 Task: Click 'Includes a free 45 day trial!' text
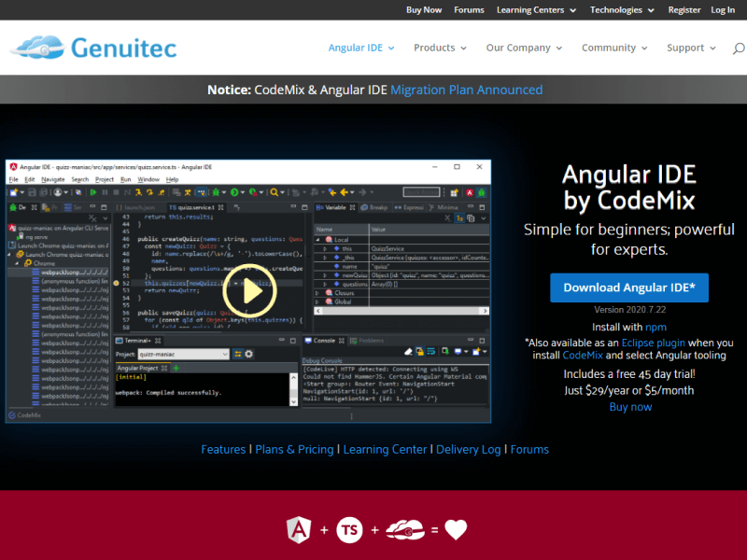pos(629,374)
